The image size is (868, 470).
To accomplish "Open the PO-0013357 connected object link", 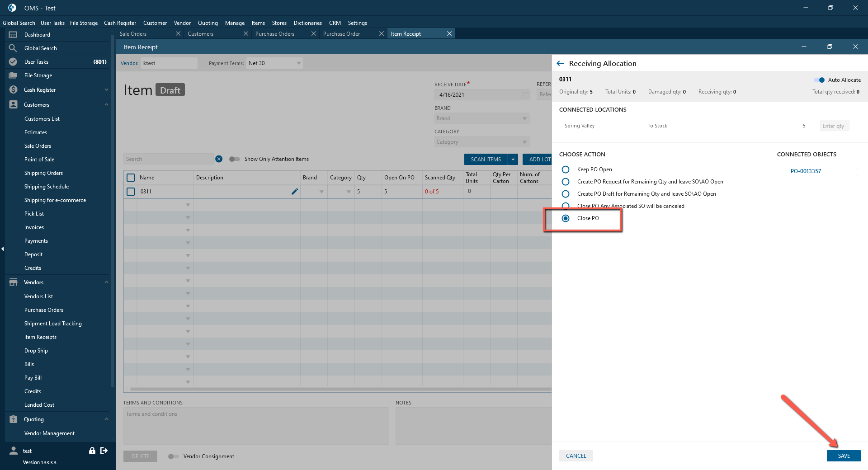I will pos(806,171).
